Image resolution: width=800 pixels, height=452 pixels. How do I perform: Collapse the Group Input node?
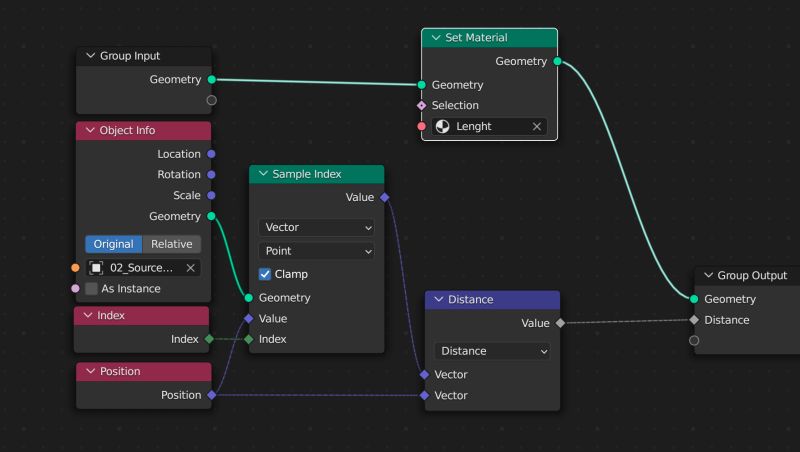[90, 56]
